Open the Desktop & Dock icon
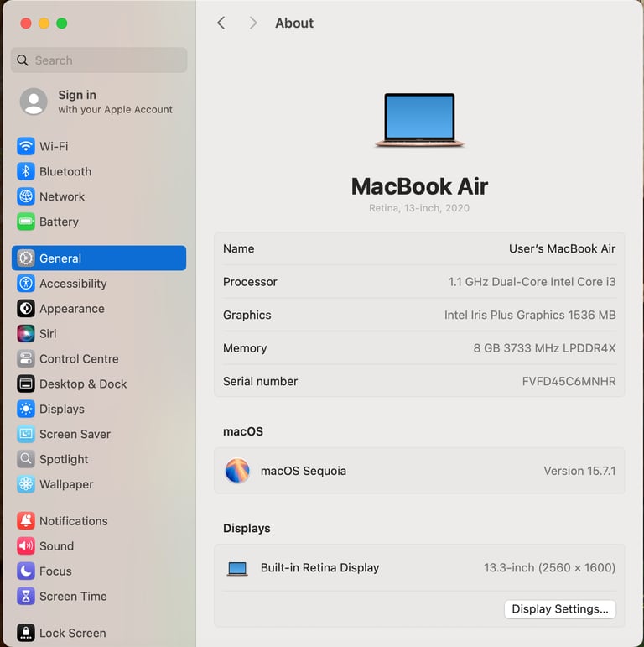 25,384
